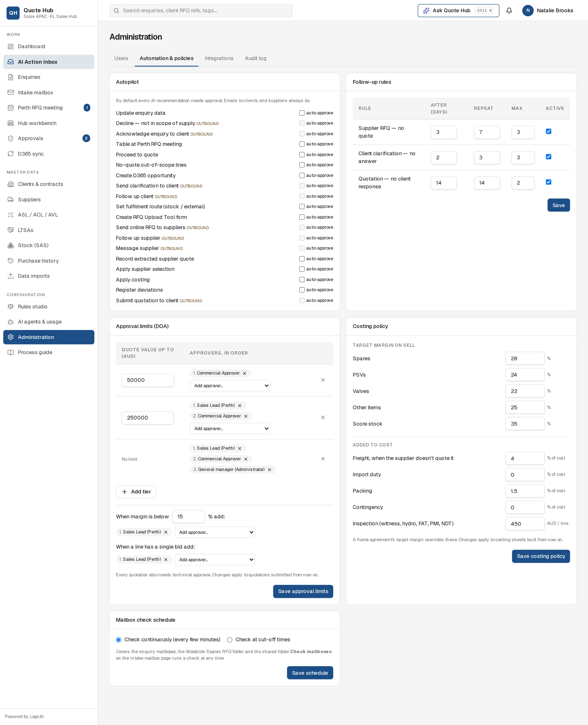
Task: Click Save costing policy button
Action: pos(541,556)
